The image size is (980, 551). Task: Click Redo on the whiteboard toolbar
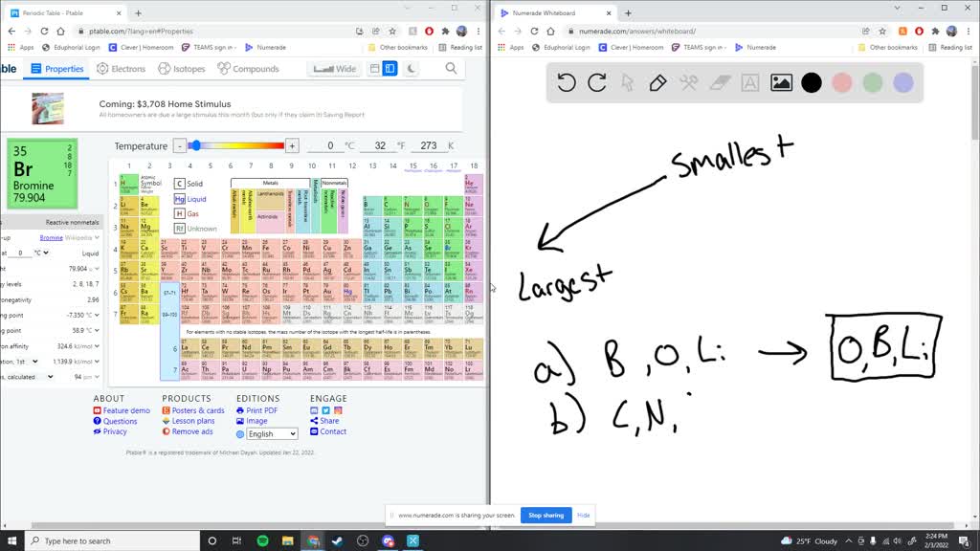tap(597, 83)
